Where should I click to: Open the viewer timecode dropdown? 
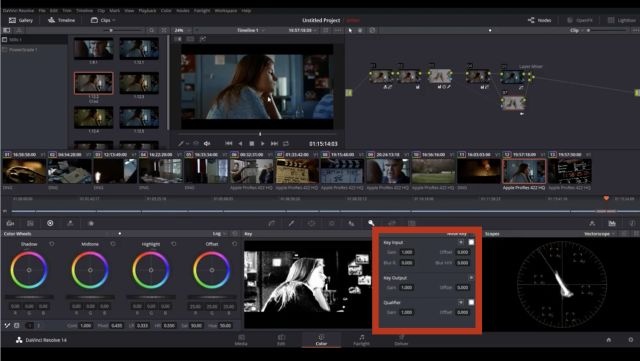[x=303, y=30]
